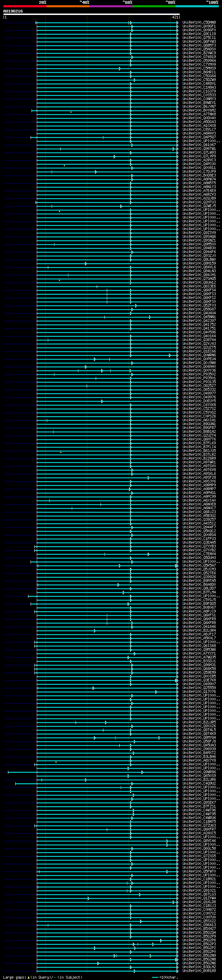Select hit UniRef100_B6JVN7
This screenshot has height=980, width=222.
pos(199,106)
